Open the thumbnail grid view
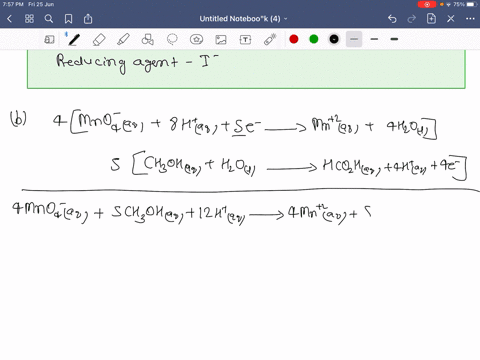Image resolution: width=480 pixels, height=360 pixels. (29, 19)
